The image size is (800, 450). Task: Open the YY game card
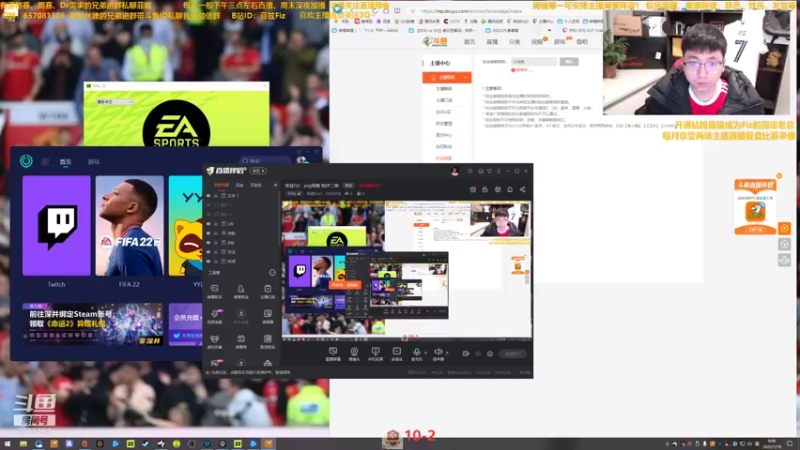(186, 226)
